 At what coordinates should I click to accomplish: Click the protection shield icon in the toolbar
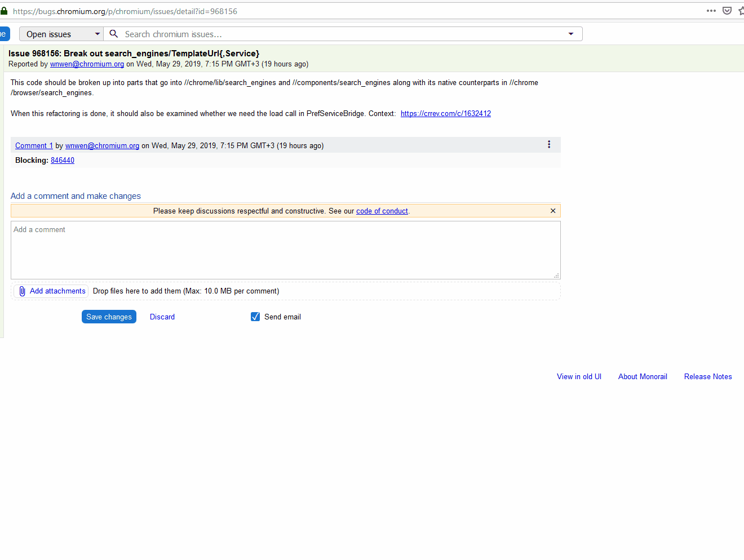pyautogui.click(x=727, y=10)
